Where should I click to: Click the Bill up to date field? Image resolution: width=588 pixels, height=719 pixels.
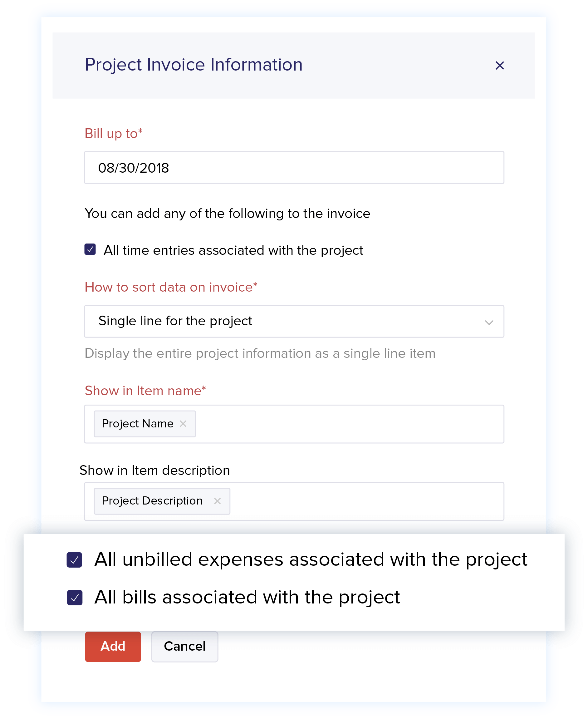(294, 168)
